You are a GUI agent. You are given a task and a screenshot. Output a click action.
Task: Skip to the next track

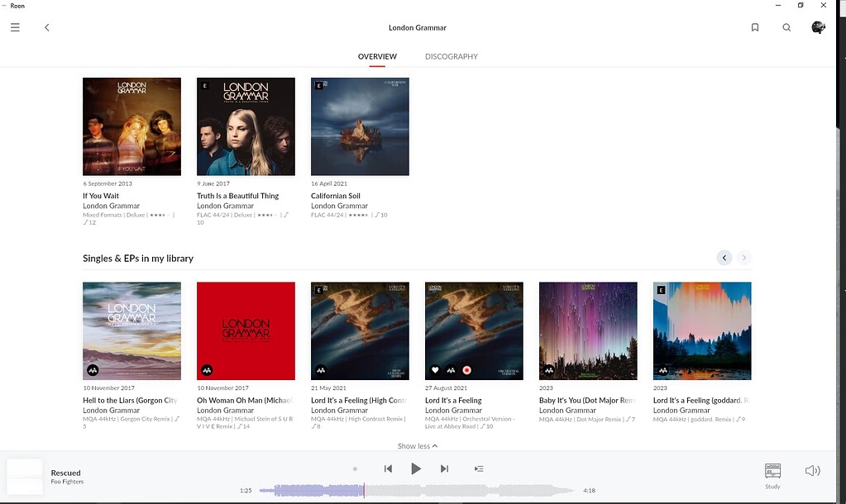[x=444, y=468]
